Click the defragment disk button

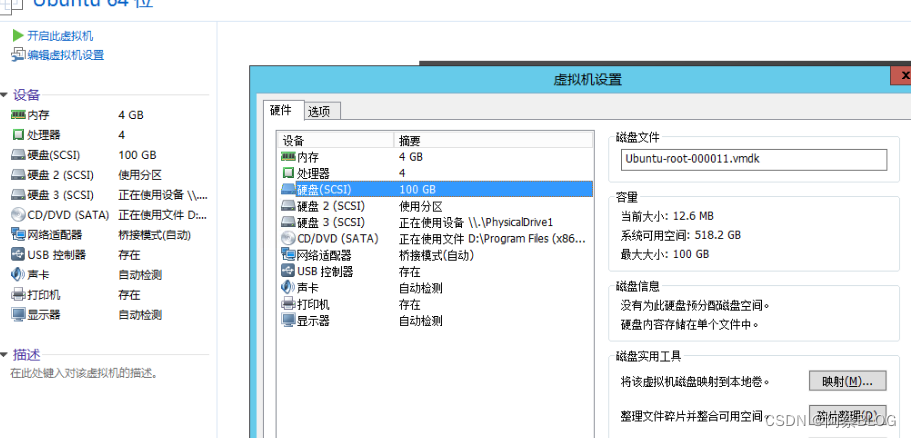pos(848,416)
